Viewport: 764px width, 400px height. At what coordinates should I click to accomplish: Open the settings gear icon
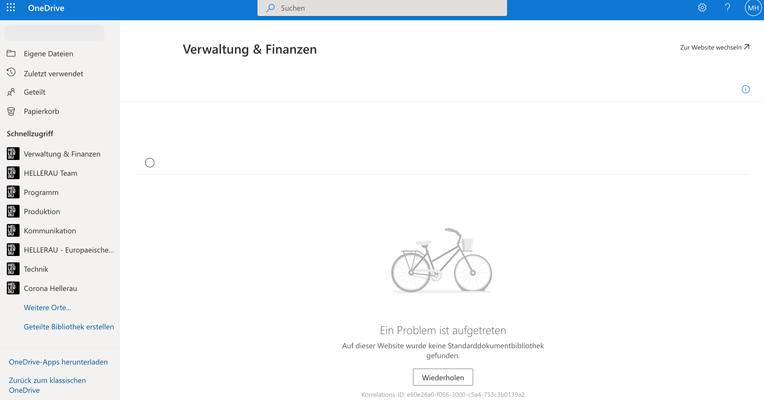click(x=702, y=8)
